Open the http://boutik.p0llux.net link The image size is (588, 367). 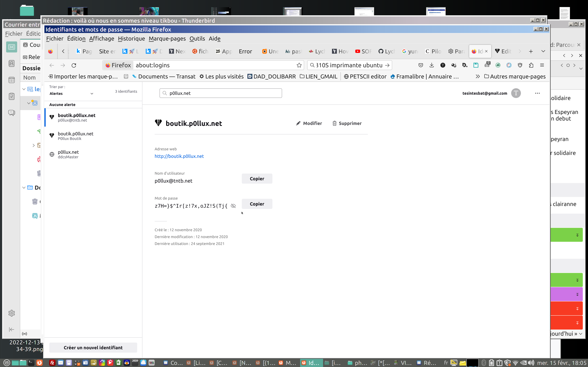[x=179, y=156]
